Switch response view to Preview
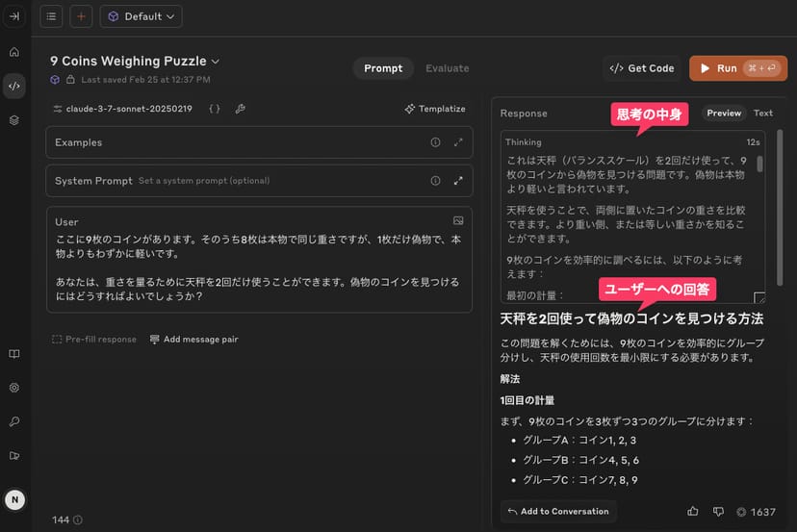This screenshot has height=532, width=797. pyautogui.click(x=724, y=113)
